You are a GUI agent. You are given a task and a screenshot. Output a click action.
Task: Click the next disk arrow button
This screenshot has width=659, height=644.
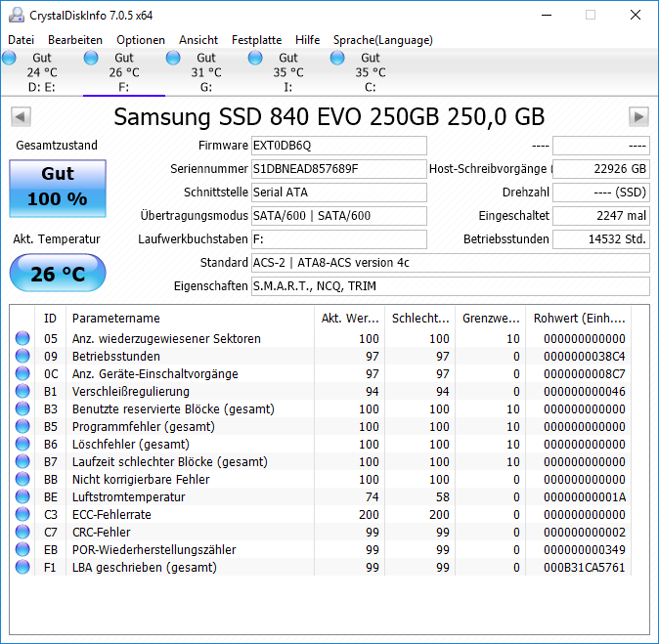[x=638, y=117]
